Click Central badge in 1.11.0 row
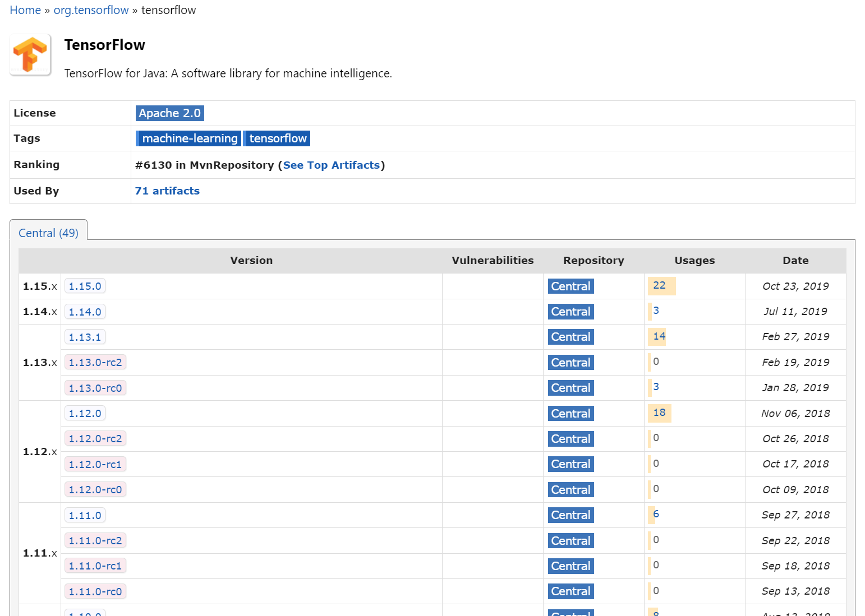865x616 pixels. (570, 515)
